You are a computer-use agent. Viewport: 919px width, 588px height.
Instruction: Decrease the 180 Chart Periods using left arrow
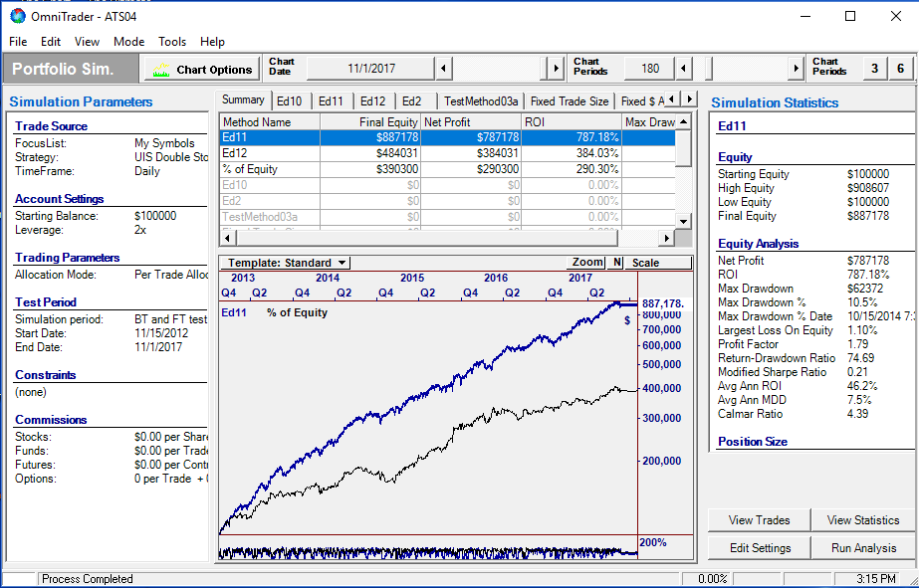click(683, 69)
